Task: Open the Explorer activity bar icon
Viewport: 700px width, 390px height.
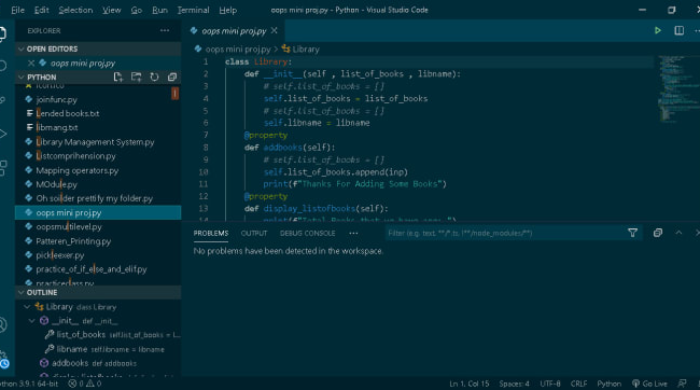Action: point(2,34)
